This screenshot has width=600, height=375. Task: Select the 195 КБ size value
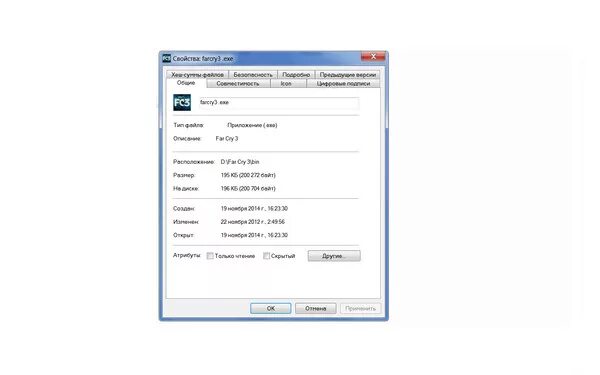click(248, 175)
